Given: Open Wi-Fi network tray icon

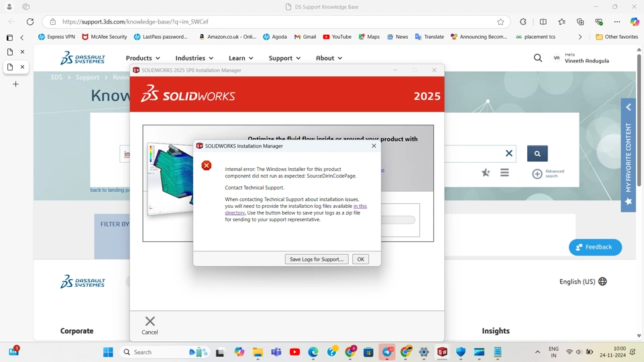Looking at the screenshot, I should (x=570, y=352).
